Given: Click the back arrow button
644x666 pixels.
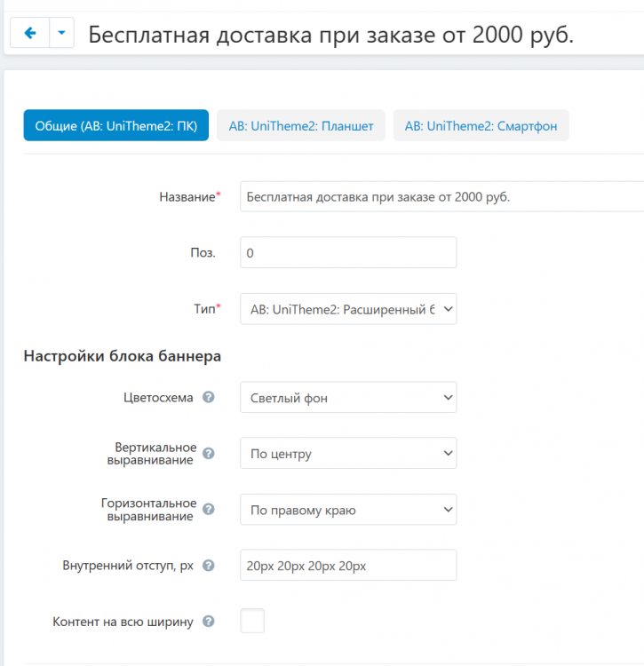Looking at the screenshot, I should (29, 34).
